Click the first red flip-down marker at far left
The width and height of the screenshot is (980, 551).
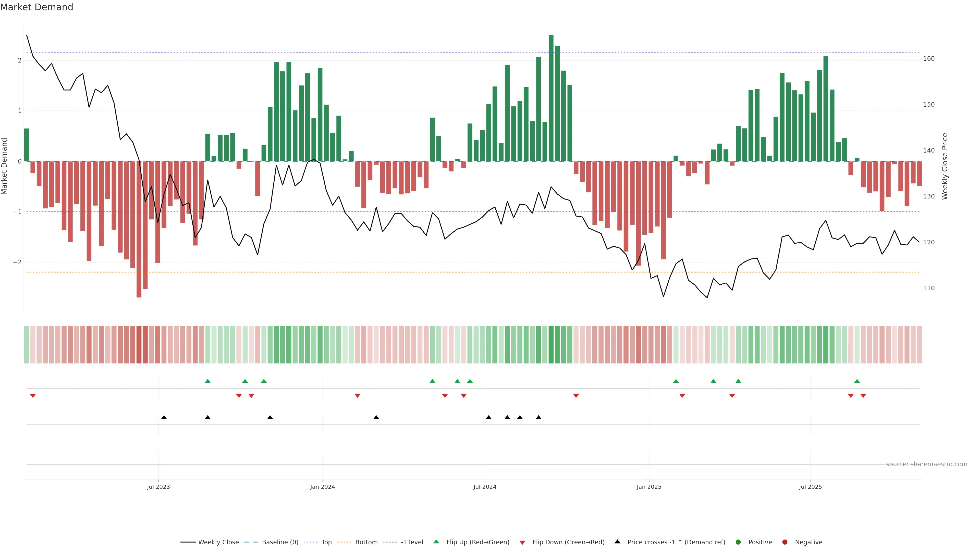pyautogui.click(x=33, y=396)
